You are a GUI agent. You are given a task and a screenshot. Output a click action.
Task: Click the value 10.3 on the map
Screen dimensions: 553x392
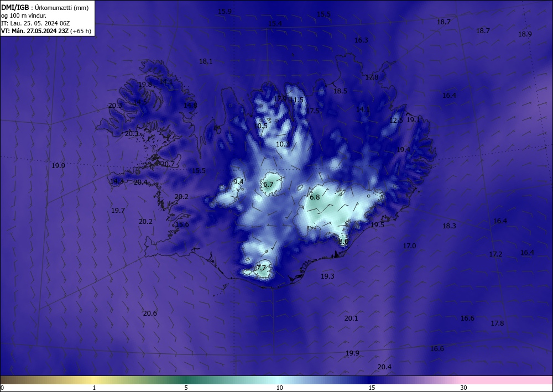click(x=283, y=144)
